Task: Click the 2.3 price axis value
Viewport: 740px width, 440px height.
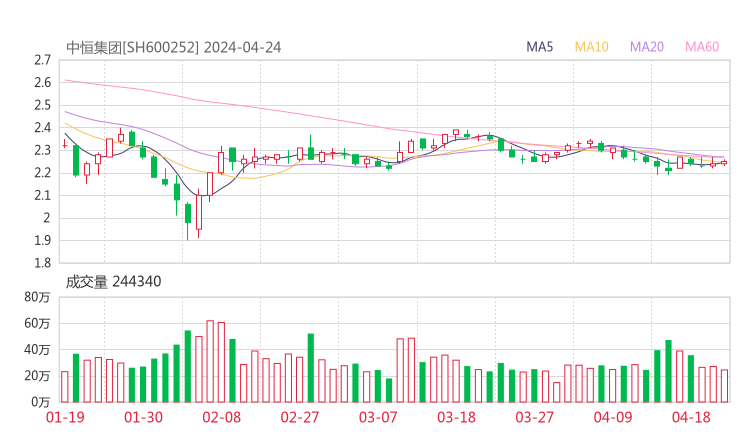Action: [x=42, y=150]
